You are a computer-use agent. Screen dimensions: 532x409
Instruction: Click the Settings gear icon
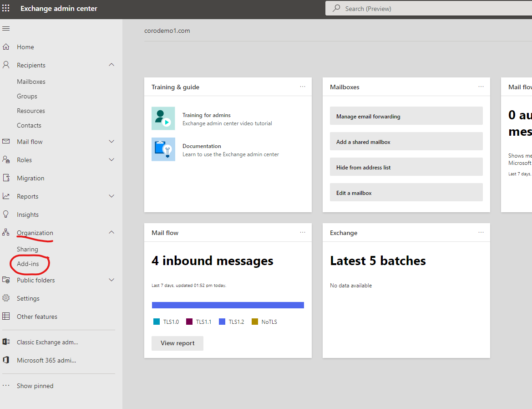(6, 298)
